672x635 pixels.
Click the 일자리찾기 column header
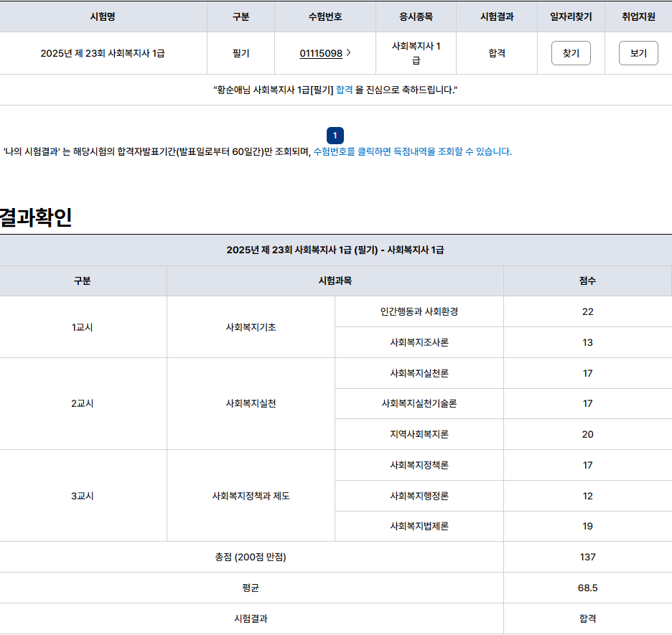571,17
